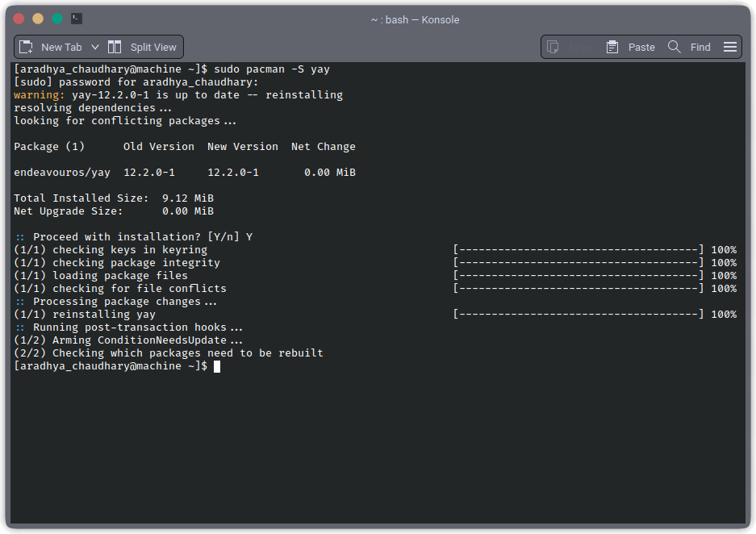Image resolution: width=756 pixels, height=534 pixels.
Task: Click 'Net Upgrade Size:' line
Action: point(114,211)
